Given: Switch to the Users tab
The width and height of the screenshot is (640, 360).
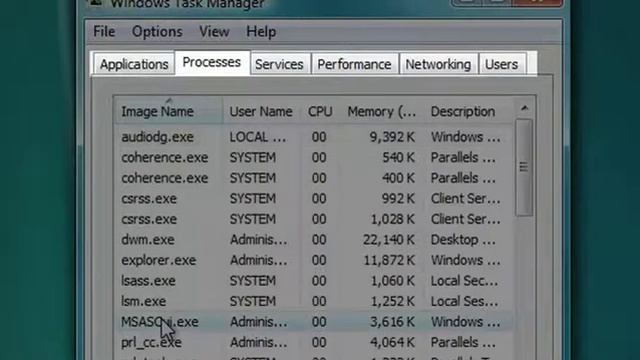Looking at the screenshot, I should (502, 64).
